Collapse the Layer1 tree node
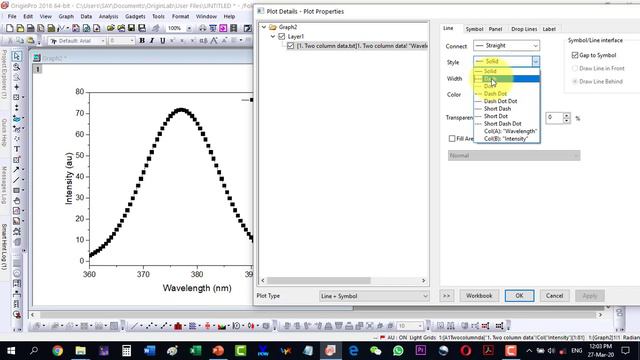Image resolution: width=640 pixels, height=360 pixels. point(273,36)
